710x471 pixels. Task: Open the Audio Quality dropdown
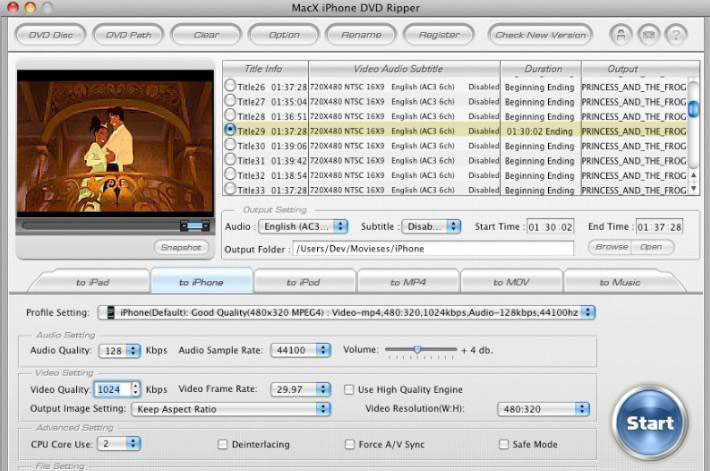(x=119, y=351)
